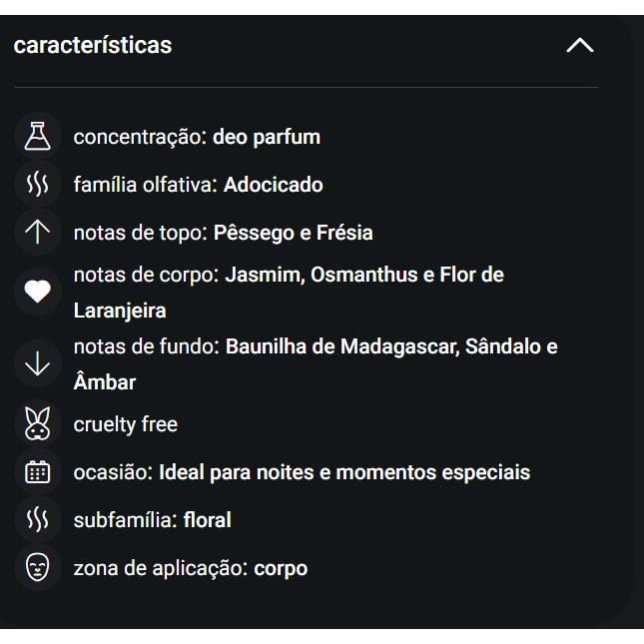Click the notas de fundo down-arrow icon
The width and height of the screenshot is (644, 644).
37,364
